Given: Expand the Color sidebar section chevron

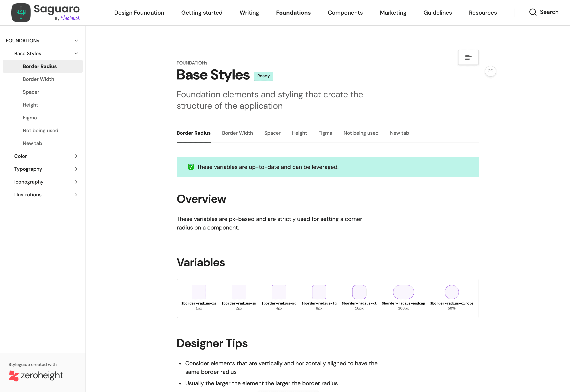Looking at the screenshot, I should coord(76,156).
